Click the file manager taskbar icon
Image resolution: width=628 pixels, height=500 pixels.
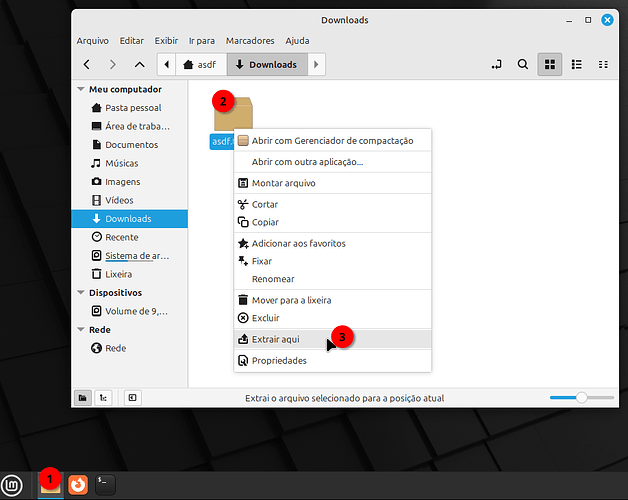click(x=50, y=485)
